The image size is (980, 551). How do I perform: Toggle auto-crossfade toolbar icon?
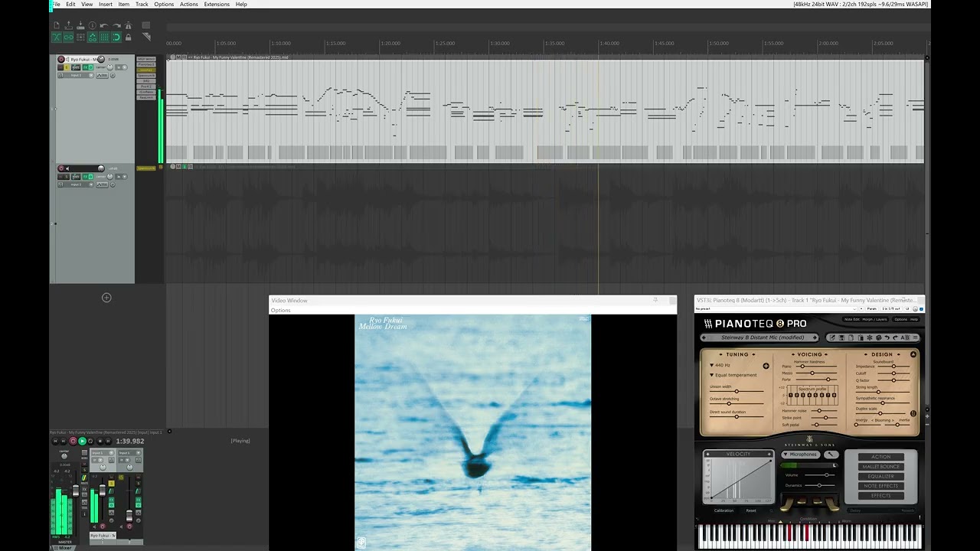pyautogui.click(x=57, y=37)
